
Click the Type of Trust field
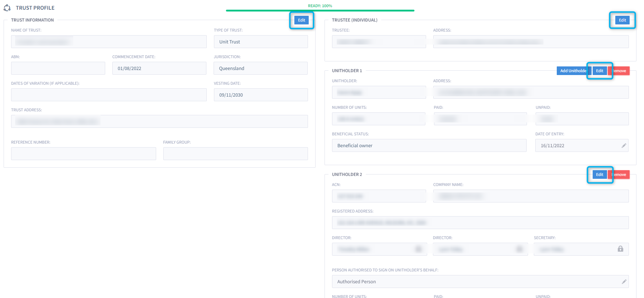coord(261,42)
